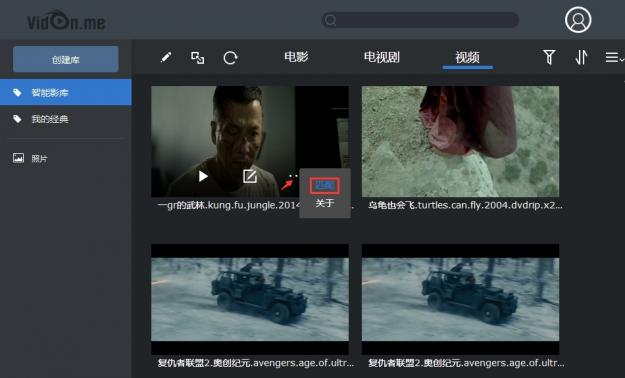Select the highlighted option above 关于
Screen dimensions: 625x378
(324, 185)
